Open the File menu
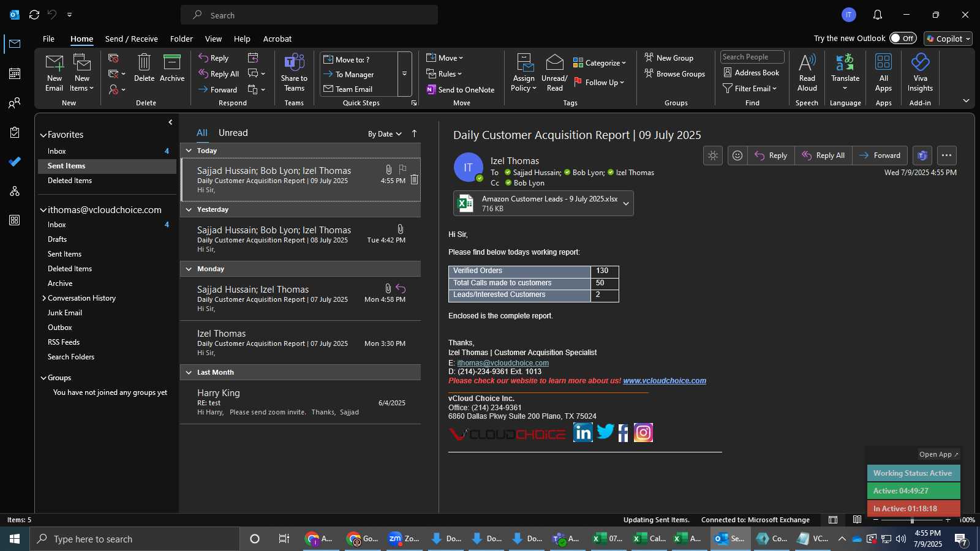Screen dimensions: 980x551 (48, 39)
